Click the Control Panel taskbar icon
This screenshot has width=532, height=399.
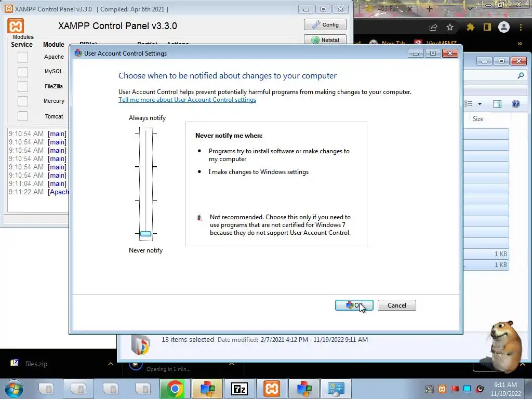tap(336, 389)
